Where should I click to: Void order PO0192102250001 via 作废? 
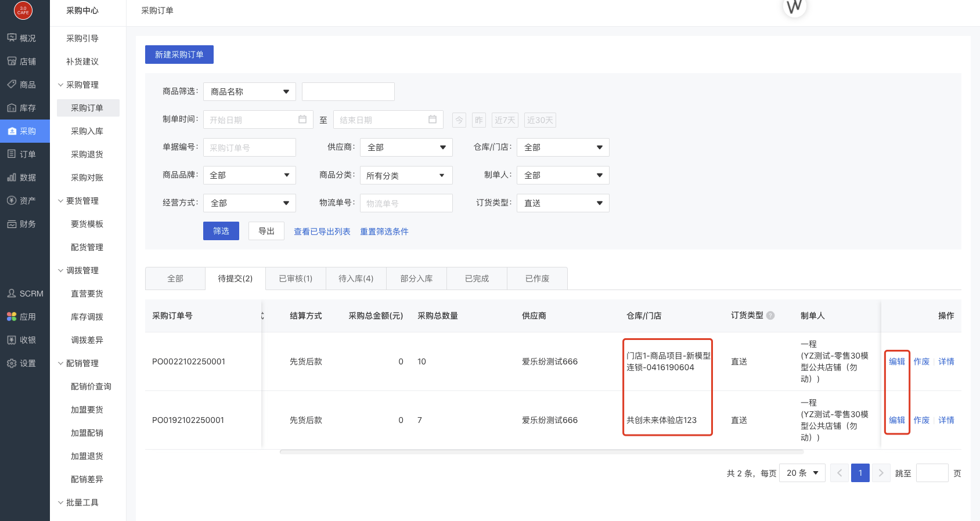921,420
